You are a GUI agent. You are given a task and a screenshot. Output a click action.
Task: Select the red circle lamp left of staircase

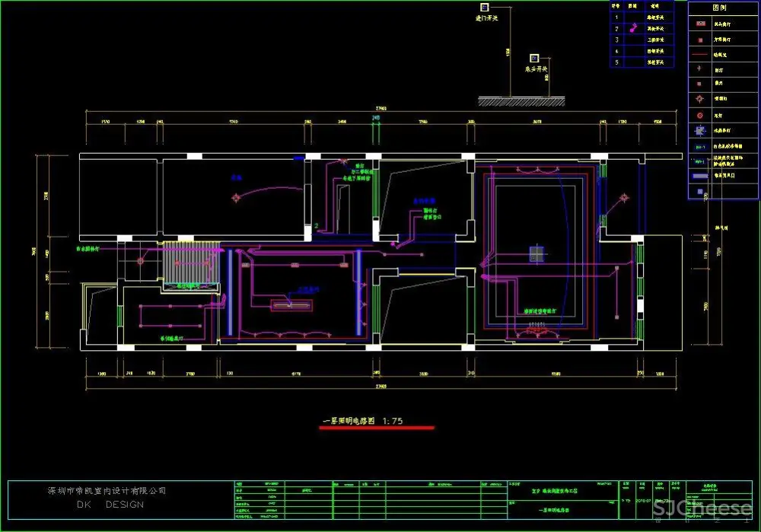tap(139, 261)
